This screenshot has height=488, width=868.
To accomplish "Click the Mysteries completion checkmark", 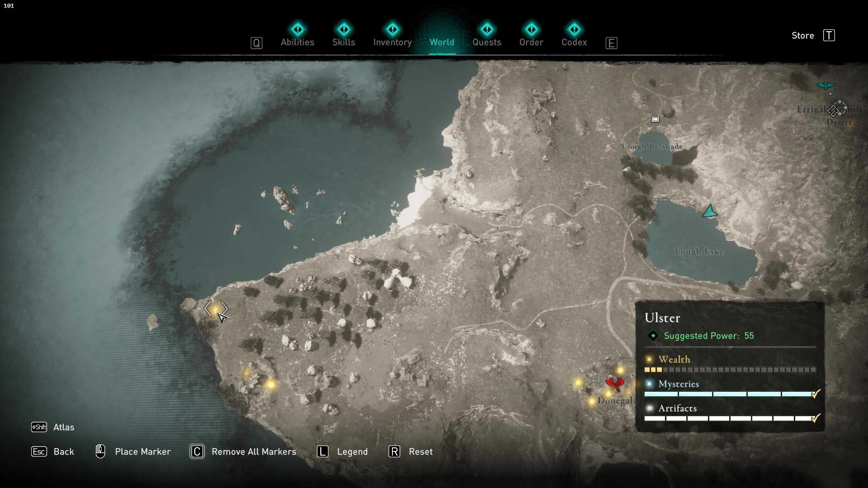I will point(816,394).
